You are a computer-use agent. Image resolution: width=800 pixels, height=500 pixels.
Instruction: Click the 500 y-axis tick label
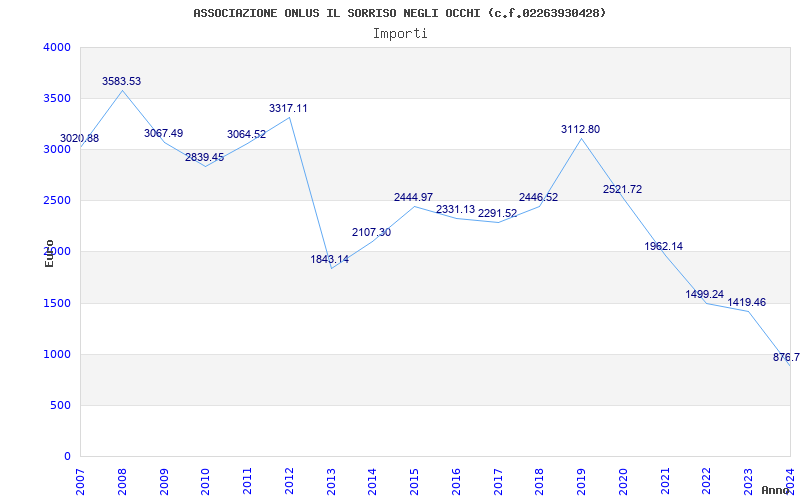point(60,406)
